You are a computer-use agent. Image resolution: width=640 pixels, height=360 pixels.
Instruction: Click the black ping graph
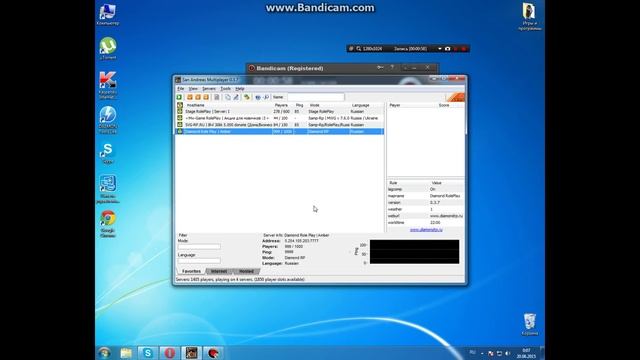[414, 251]
